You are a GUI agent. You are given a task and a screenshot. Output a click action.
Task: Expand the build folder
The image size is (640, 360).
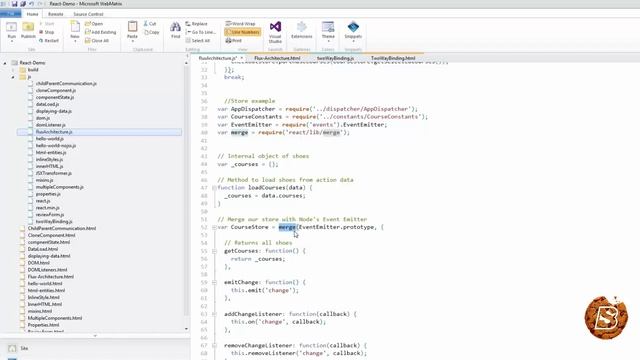click(13, 70)
